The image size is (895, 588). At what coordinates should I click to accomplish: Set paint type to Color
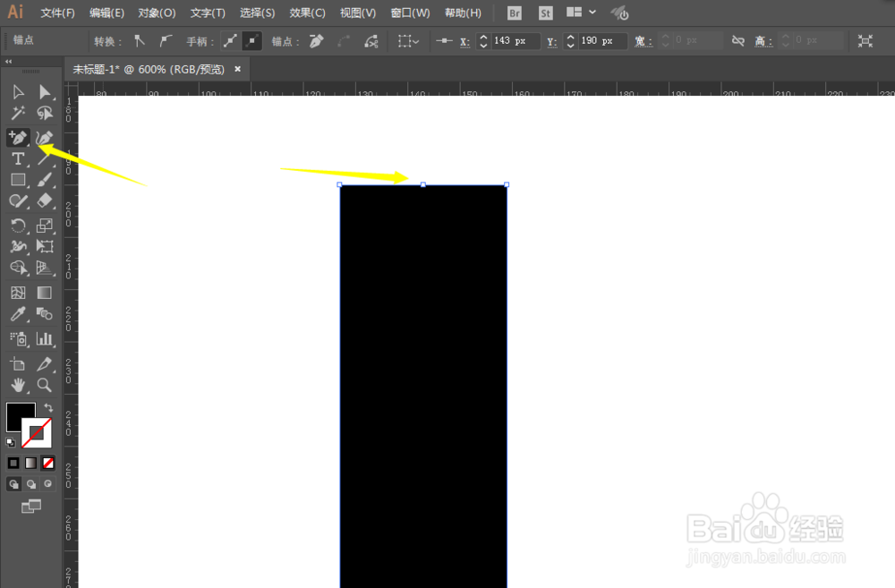tap(13, 463)
